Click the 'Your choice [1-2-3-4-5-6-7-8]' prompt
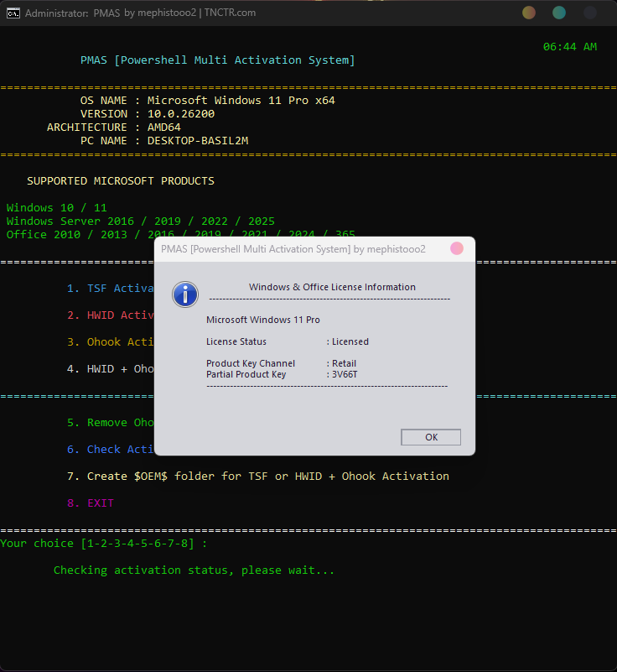Image resolution: width=617 pixels, height=672 pixels. point(104,544)
